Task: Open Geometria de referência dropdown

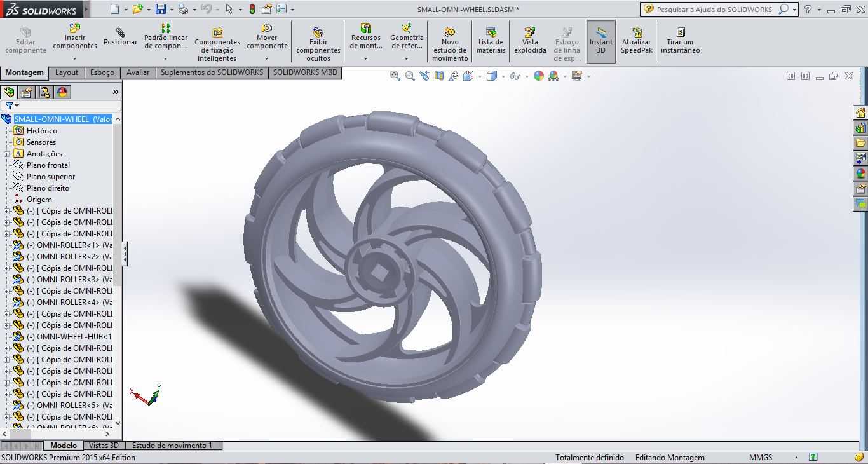Action: click(x=406, y=58)
